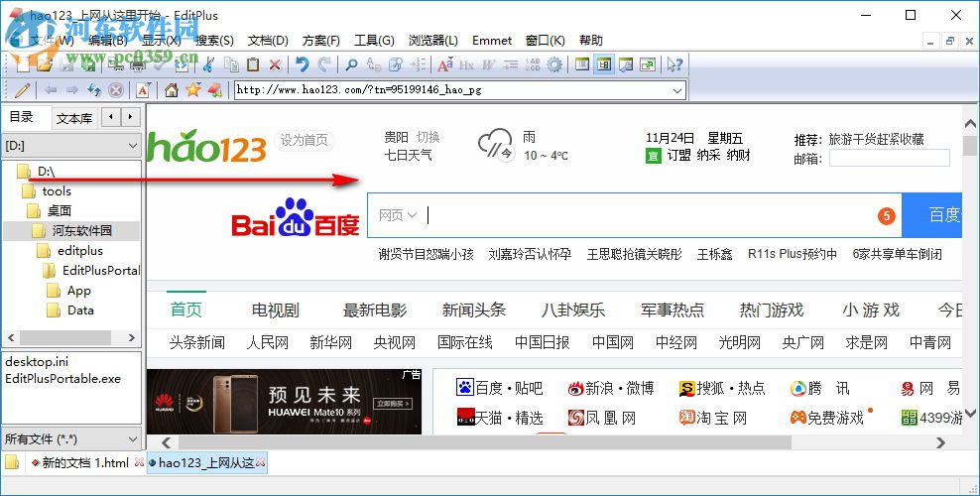Open the Emmet menu
Image resolution: width=980 pixels, height=496 pixels.
tap(492, 41)
